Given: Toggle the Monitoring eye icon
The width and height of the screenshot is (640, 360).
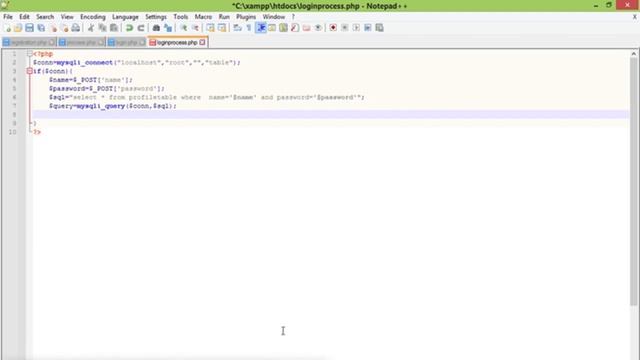Looking at the screenshot, I should (318, 28).
